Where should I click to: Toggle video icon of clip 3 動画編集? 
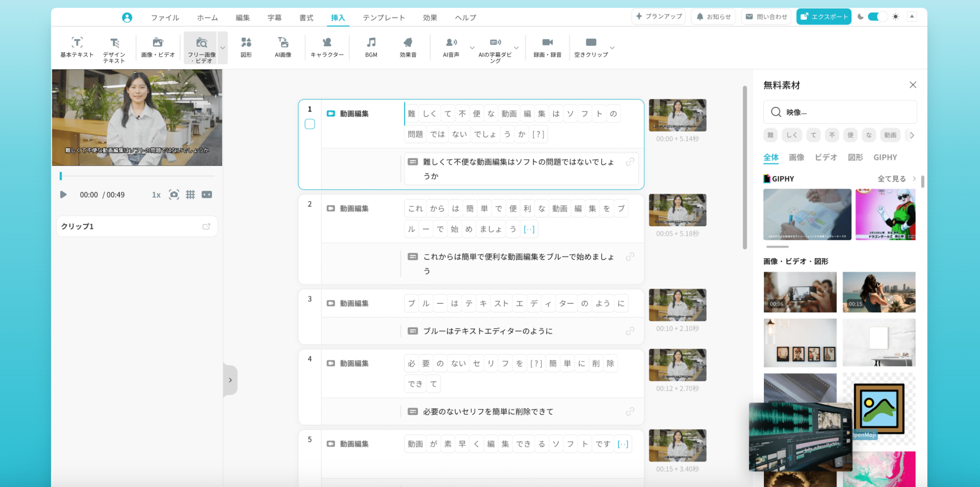pos(331,303)
